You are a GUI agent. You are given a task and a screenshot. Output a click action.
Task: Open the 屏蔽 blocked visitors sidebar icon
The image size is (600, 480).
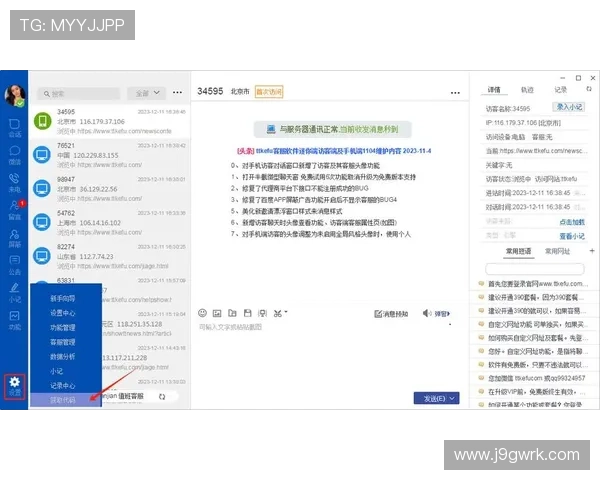pos(15,238)
